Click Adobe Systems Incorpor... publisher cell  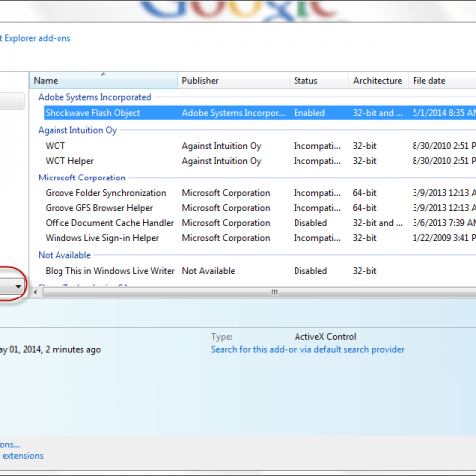pyautogui.click(x=233, y=113)
